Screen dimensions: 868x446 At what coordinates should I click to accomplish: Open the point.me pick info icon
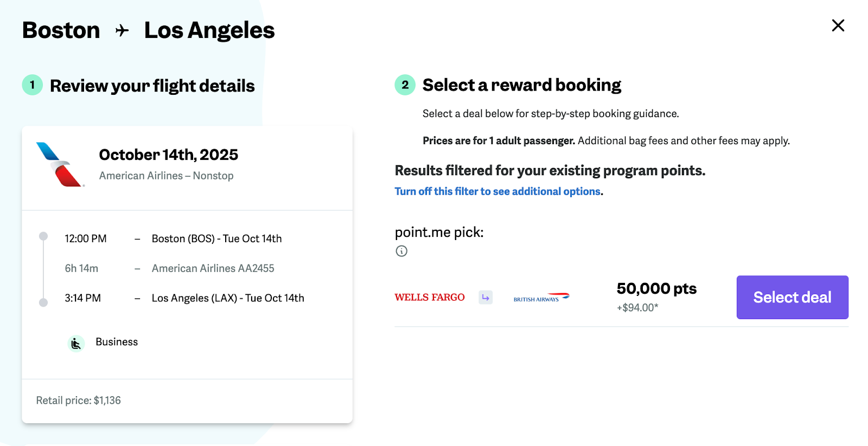click(x=401, y=251)
